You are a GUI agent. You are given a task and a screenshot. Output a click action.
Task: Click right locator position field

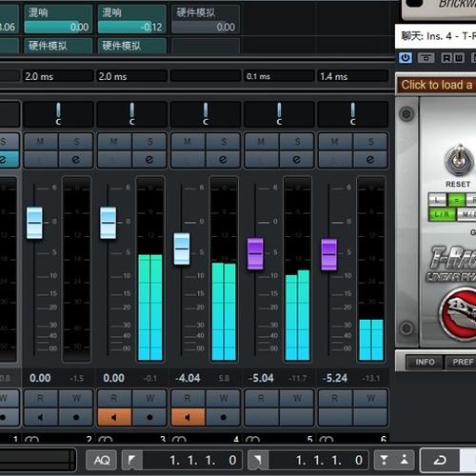318,460
